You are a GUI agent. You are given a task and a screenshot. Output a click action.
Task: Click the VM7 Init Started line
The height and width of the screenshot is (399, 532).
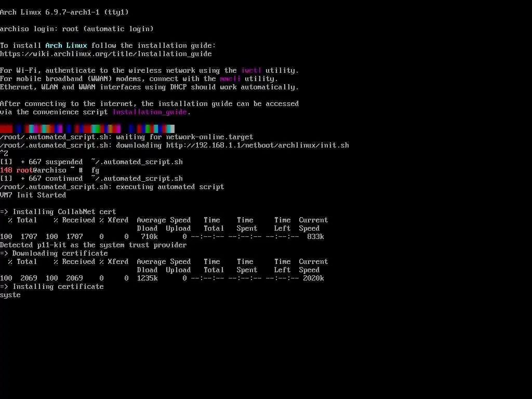click(33, 195)
